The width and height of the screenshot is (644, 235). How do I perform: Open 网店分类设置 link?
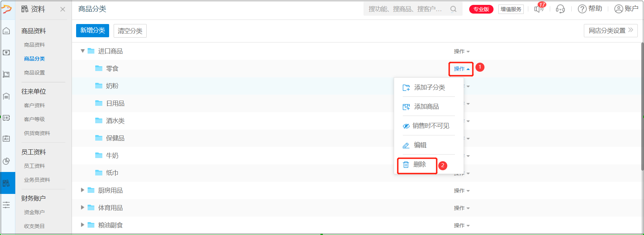click(611, 31)
